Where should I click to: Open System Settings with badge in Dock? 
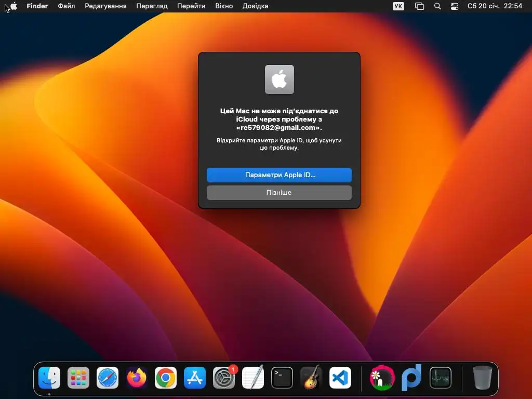pyautogui.click(x=224, y=377)
